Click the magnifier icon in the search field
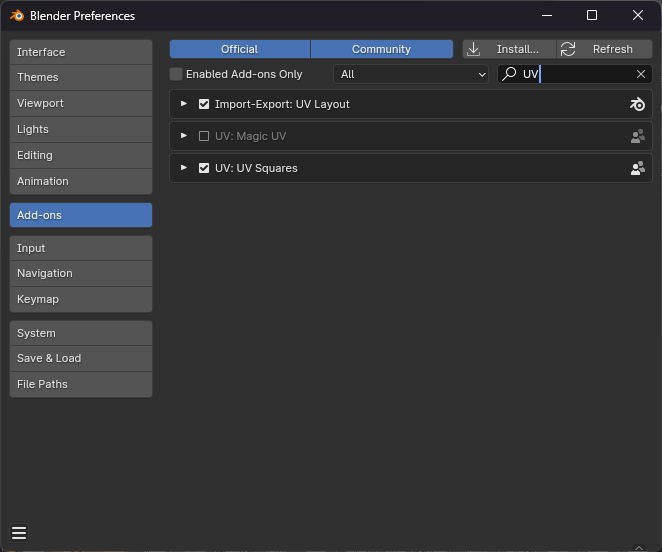Screen dimensions: 662x552 pyautogui.click(x=509, y=74)
